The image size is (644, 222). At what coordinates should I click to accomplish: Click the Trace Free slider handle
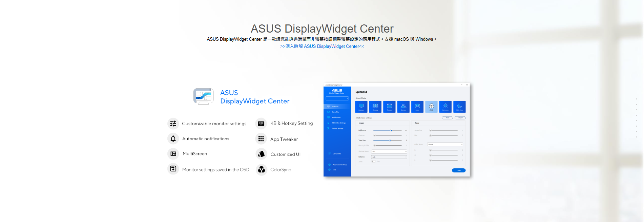pos(390,140)
